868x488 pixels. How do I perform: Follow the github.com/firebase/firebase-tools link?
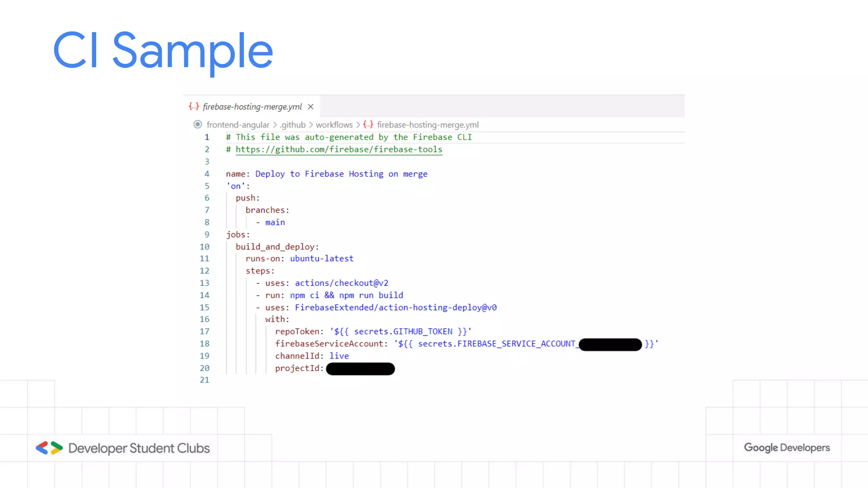tap(339, 150)
